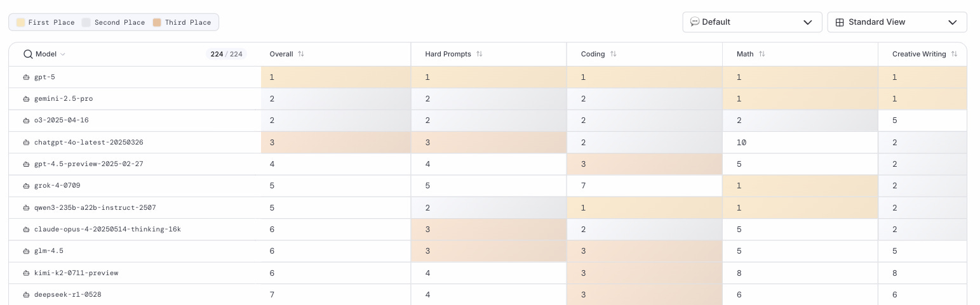Click the bot icon next to o3-2025-04-16
This screenshot has height=305, width=980.
pyautogui.click(x=26, y=120)
